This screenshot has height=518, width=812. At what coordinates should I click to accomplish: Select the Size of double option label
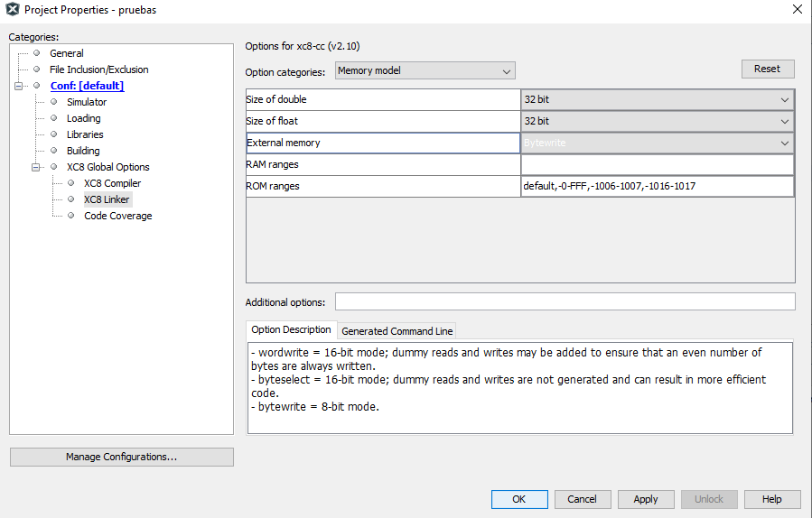(383, 99)
